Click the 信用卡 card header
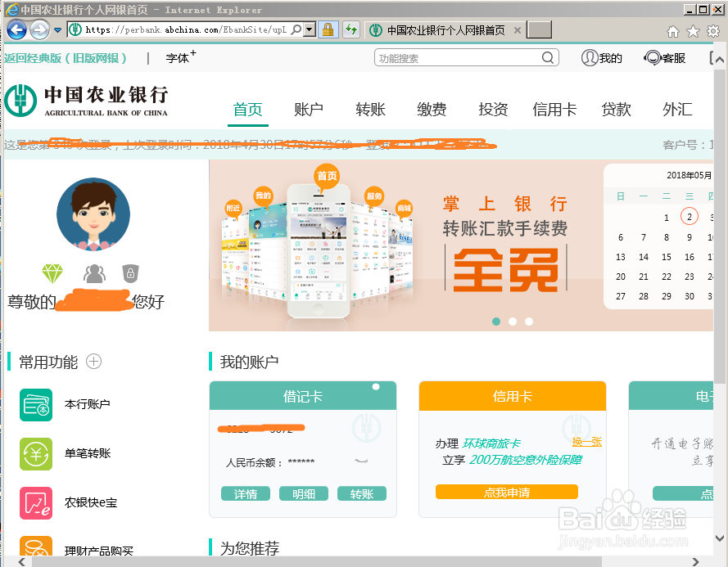This screenshot has width=728, height=567. pos(513,396)
